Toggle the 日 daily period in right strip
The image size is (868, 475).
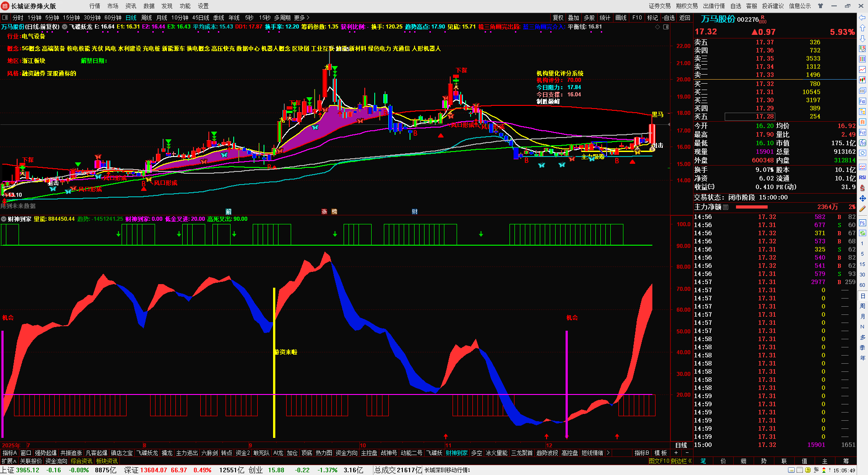pyautogui.click(x=863, y=296)
